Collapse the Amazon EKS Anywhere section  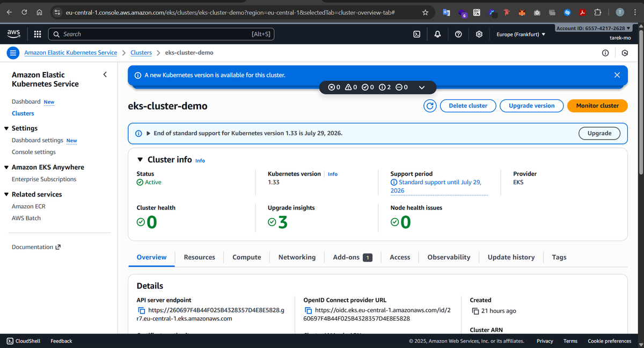[x=6, y=167]
